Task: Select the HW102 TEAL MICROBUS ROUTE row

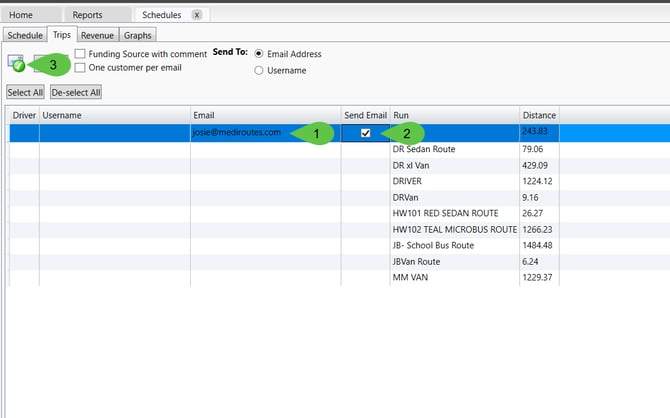Action: click(454, 229)
